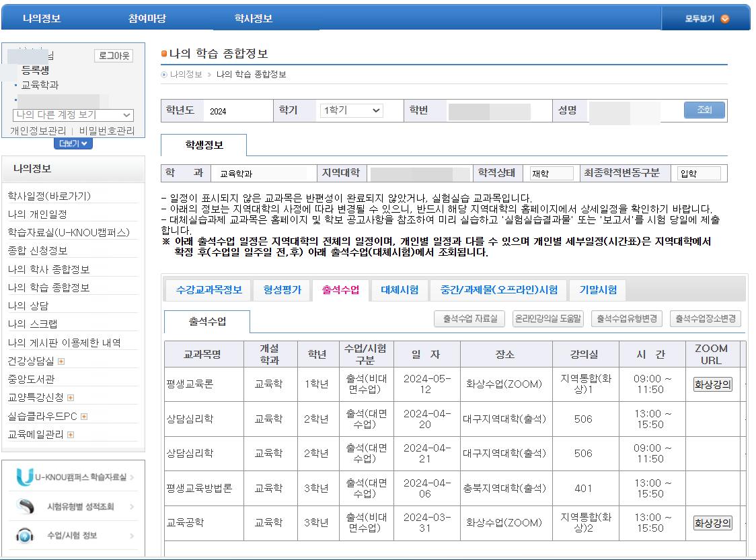
Task: Open the U-KNOU캠퍼스 학습자료실 logo icon
Action: click(x=25, y=477)
